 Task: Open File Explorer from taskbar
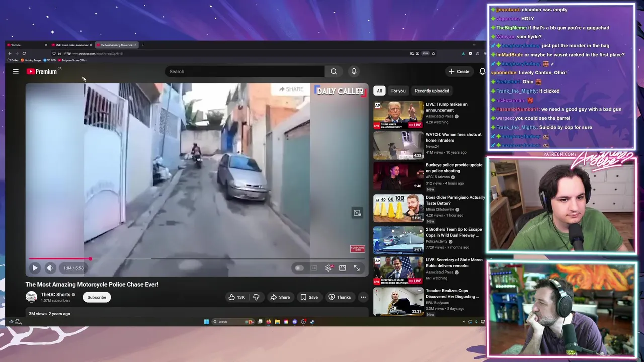coord(277,322)
